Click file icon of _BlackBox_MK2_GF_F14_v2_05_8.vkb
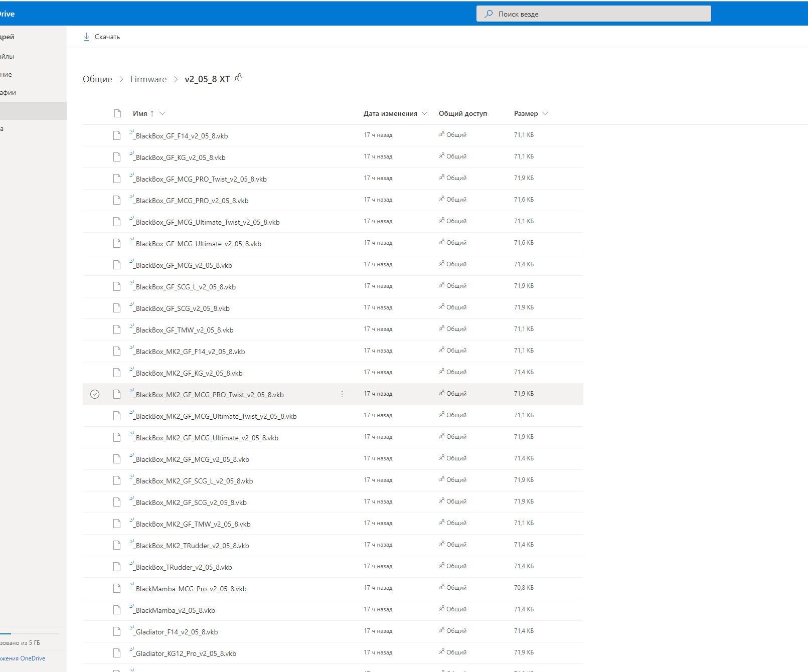808x672 pixels. (117, 351)
